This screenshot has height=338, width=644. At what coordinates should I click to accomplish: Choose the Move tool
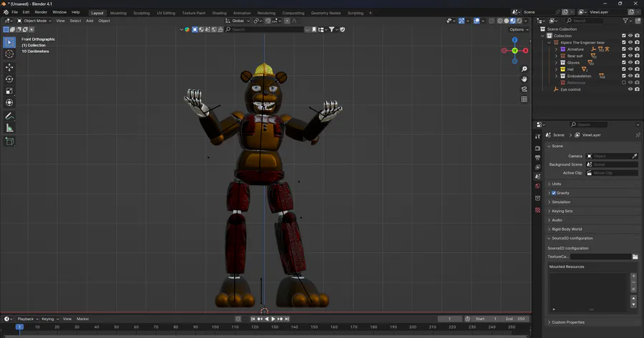9,67
